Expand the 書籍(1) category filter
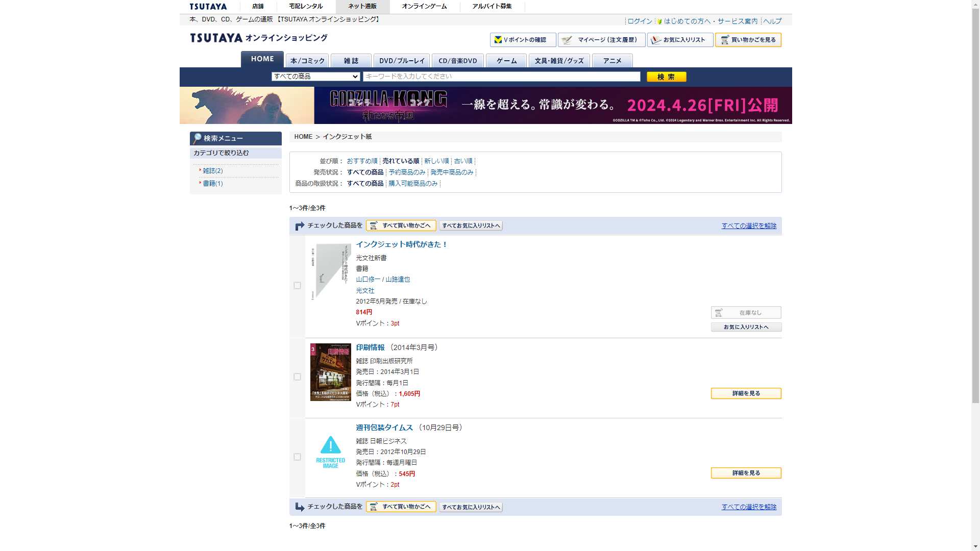980x551 pixels. (x=212, y=184)
